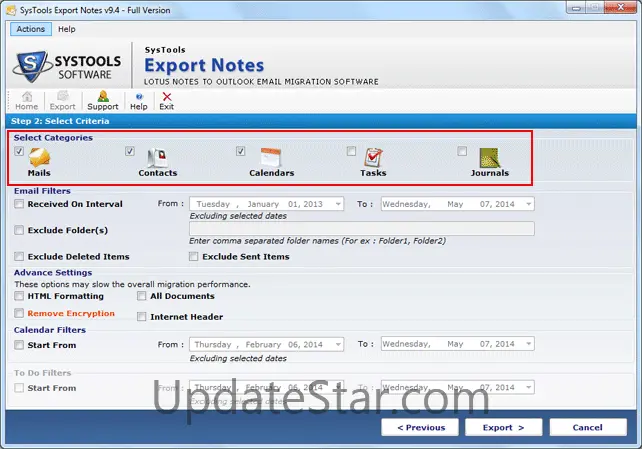The width and height of the screenshot is (642, 449).
Task: Open the Help menu
Action: tap(66, 29)
